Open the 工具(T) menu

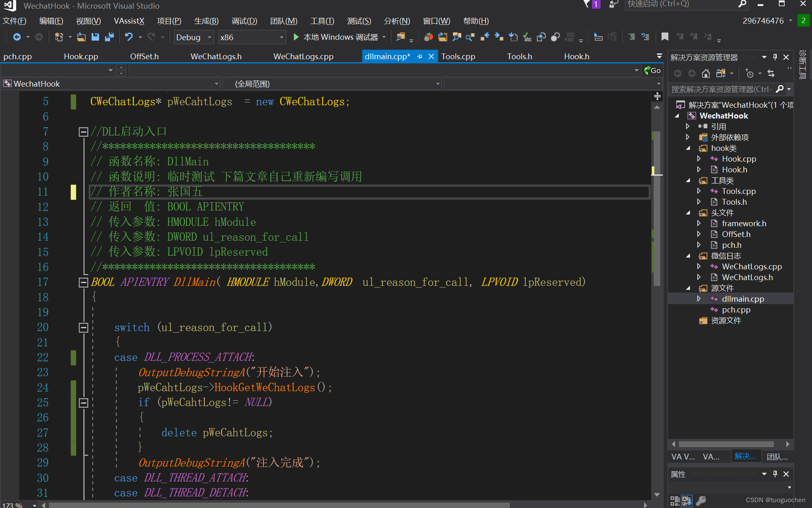(322, 21)
